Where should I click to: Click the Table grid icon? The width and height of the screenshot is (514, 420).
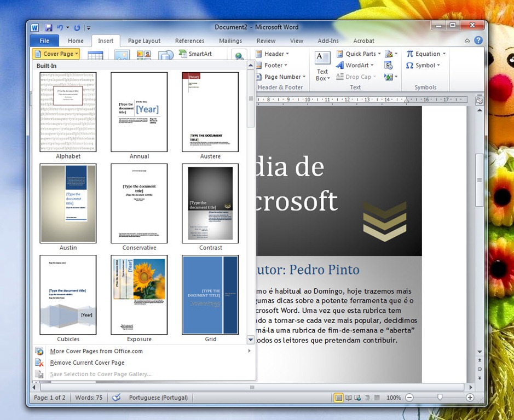(95, 55)
